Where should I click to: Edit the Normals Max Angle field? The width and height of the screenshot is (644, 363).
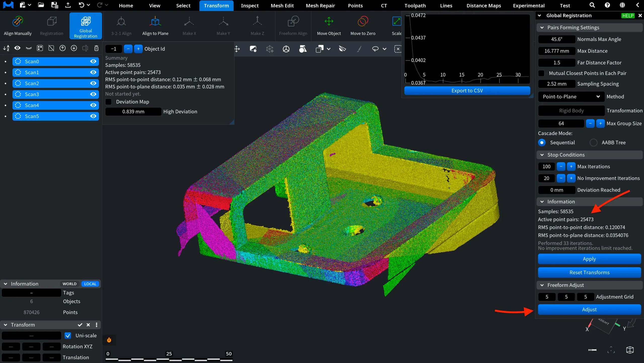coord(556,39)
